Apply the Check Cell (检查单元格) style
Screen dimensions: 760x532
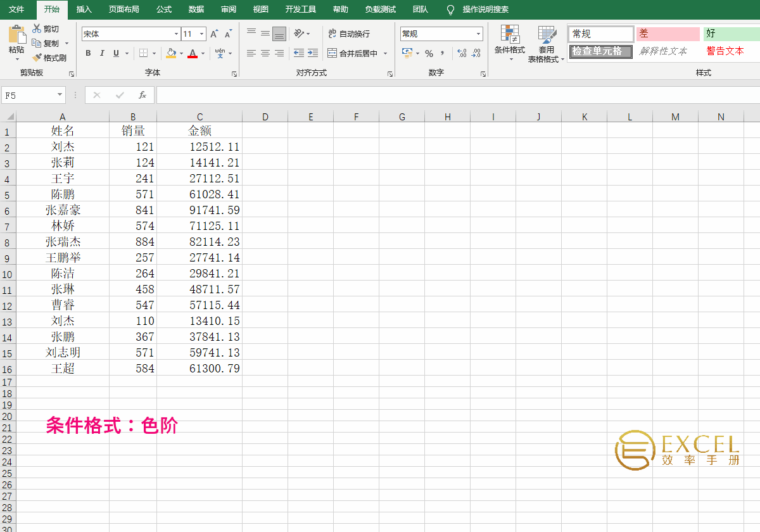[601, 51]
